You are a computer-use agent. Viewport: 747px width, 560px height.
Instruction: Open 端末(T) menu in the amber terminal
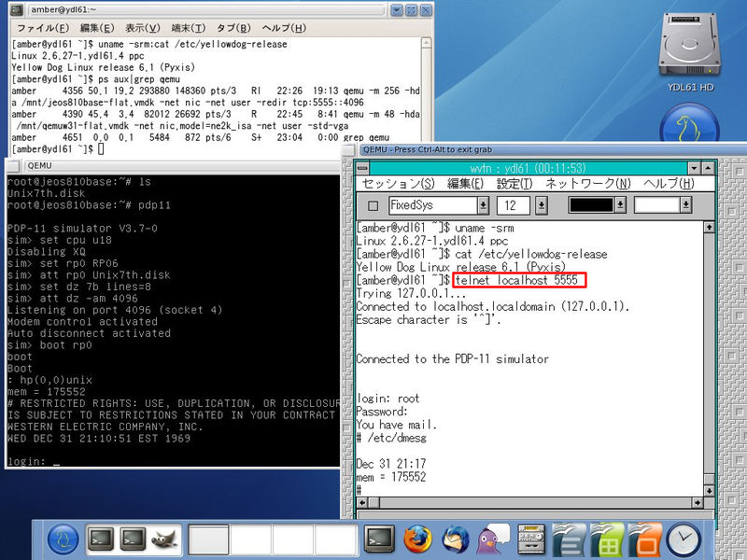click(x=189, y=28)
